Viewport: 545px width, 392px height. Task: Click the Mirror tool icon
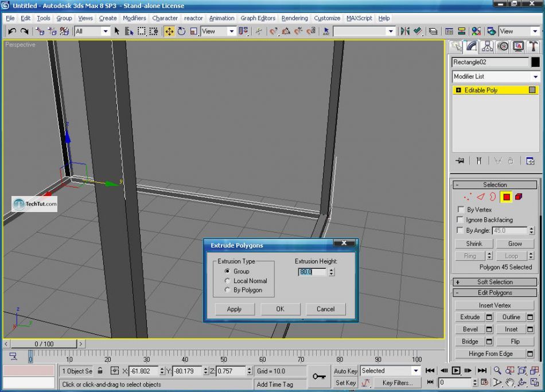pos(405,32)
